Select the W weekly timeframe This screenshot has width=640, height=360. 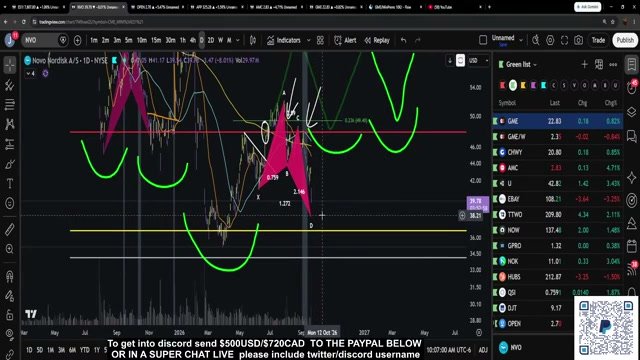point(220,40)
